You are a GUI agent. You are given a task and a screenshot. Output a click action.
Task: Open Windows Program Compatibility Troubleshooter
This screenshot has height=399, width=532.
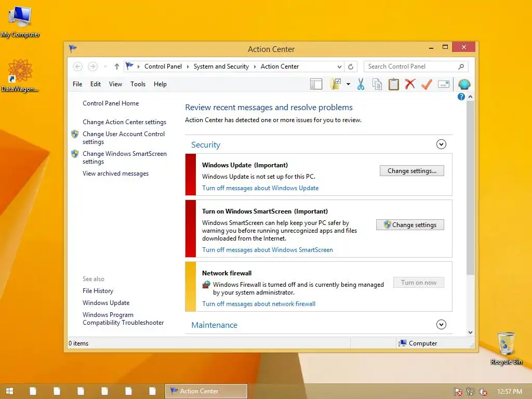(123, 318)
